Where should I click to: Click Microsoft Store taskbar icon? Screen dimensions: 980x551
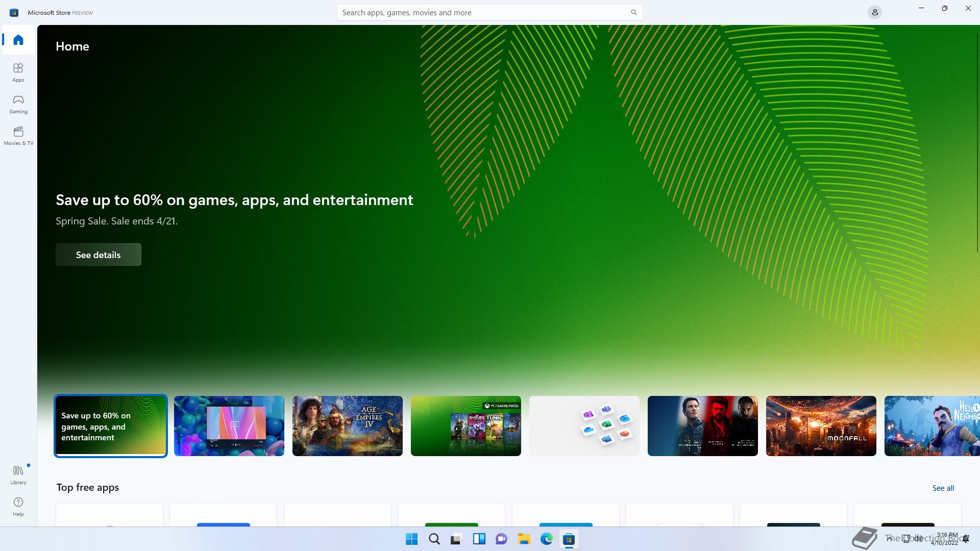tap(569, 539)
